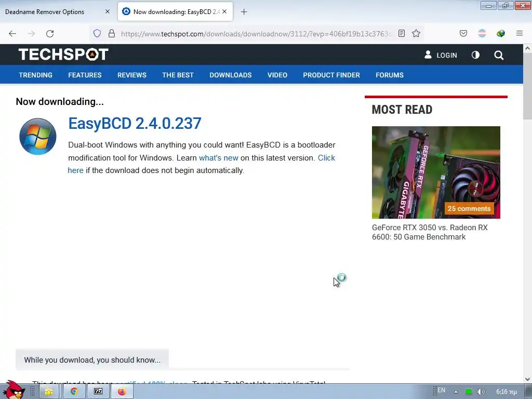
Task: Open the tracking protection shield icon
Action: click(x=97, y=33)
